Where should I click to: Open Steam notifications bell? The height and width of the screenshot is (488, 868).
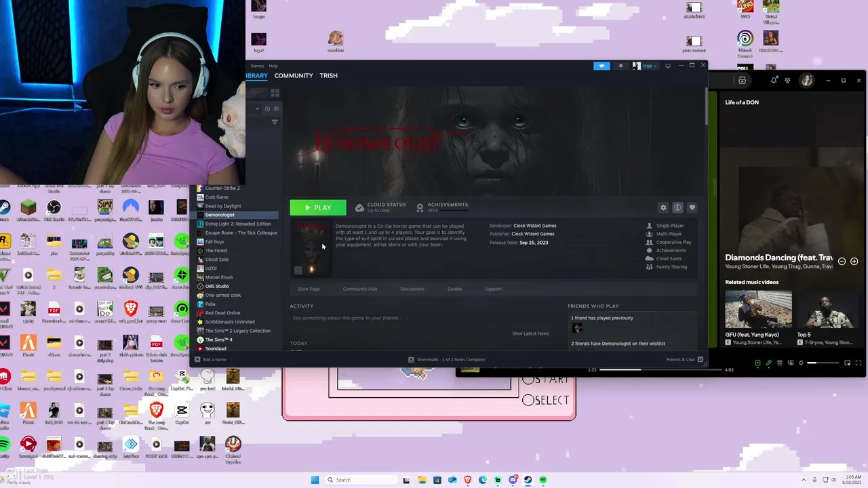point(620,66)
